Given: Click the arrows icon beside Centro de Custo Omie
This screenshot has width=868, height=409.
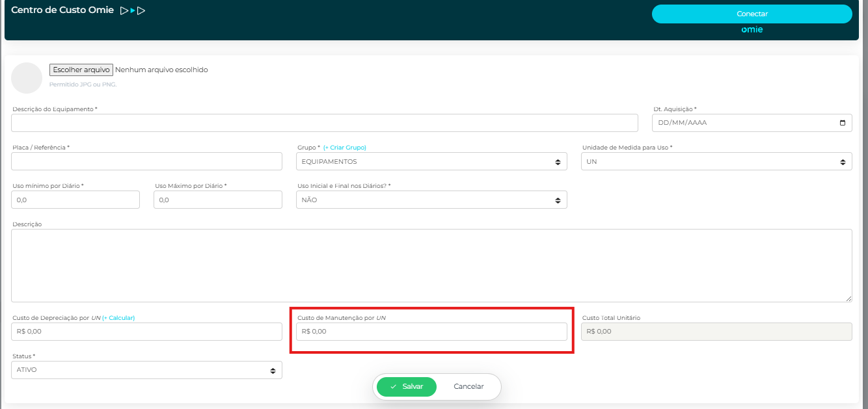Looking at the screenshot, I should coord(132,10).
